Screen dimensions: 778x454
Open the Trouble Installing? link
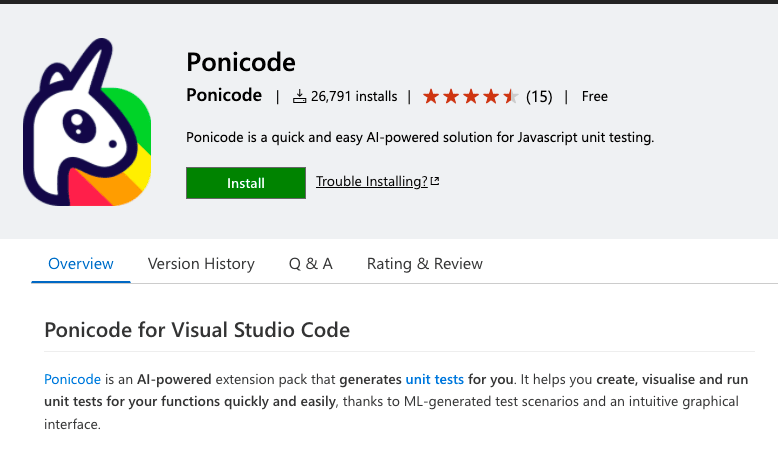(x=372, y=182)
